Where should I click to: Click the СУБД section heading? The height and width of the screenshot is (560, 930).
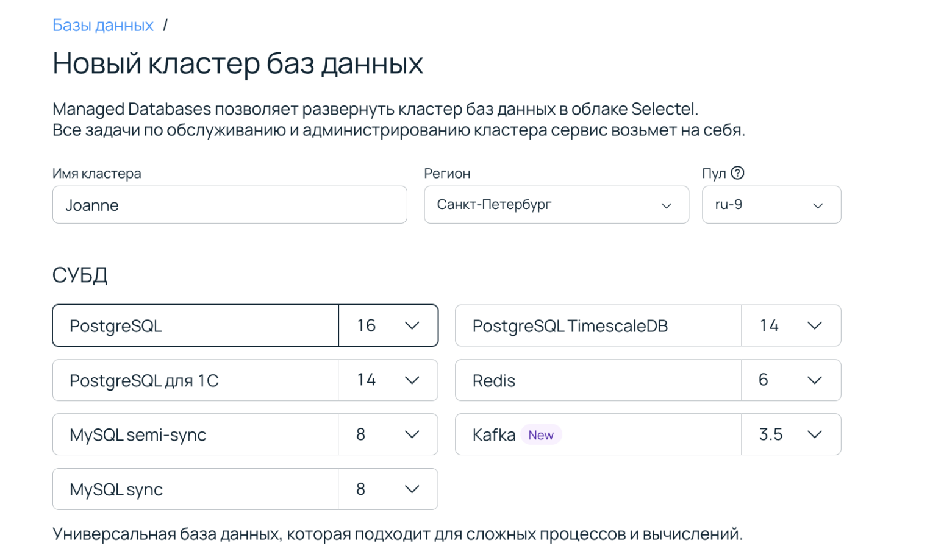(x=80, y=275)
